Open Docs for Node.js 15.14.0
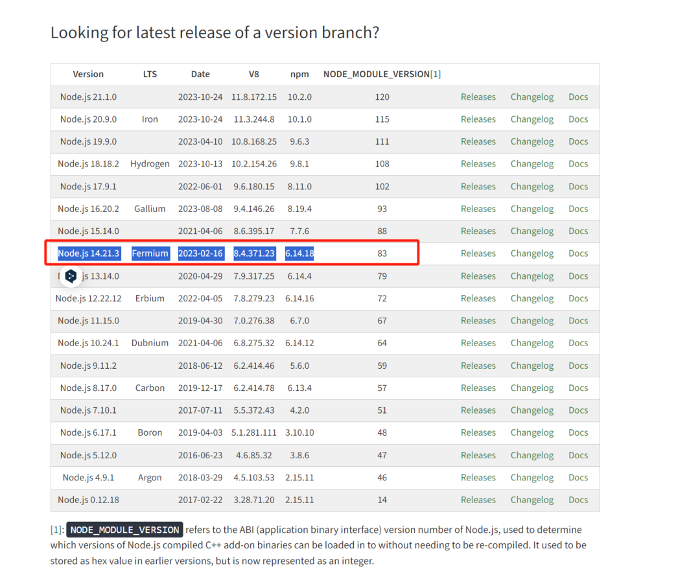The width and height of the screenshot is (700, 588). [x=578, y=231]
